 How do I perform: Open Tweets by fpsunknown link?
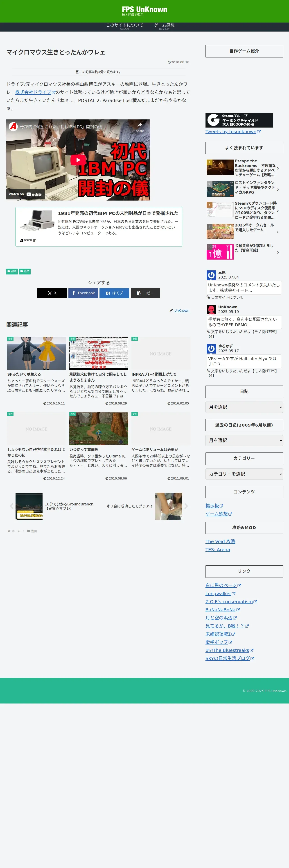tap(233, 132)
